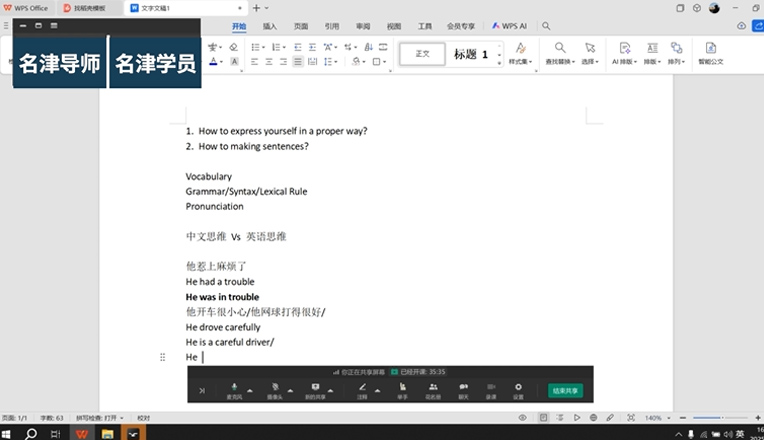
Task: Open the annotation pen tool (注释)
Action: (x=363, y=387)
